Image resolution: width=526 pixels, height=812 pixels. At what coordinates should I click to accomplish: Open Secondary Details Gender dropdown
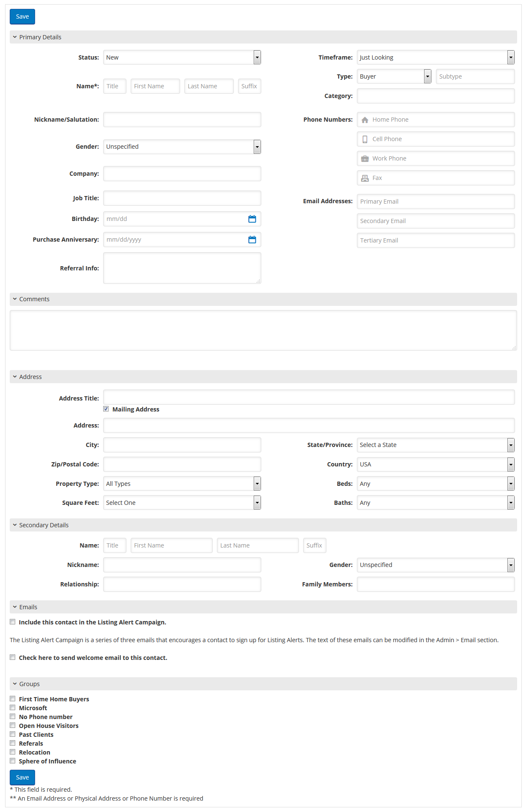tap(436, 565)
